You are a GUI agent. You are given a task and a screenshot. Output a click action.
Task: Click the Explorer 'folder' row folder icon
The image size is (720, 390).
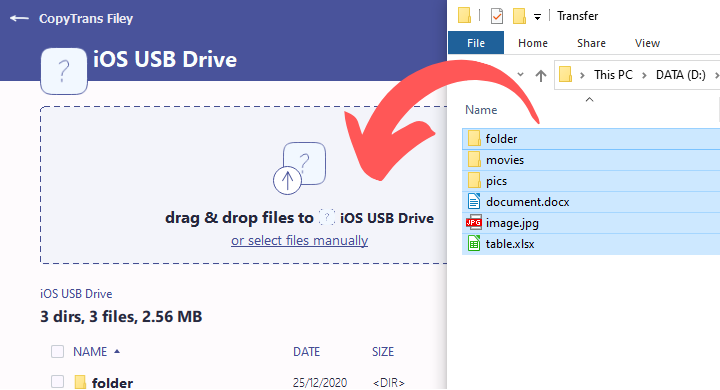(474, 138)
